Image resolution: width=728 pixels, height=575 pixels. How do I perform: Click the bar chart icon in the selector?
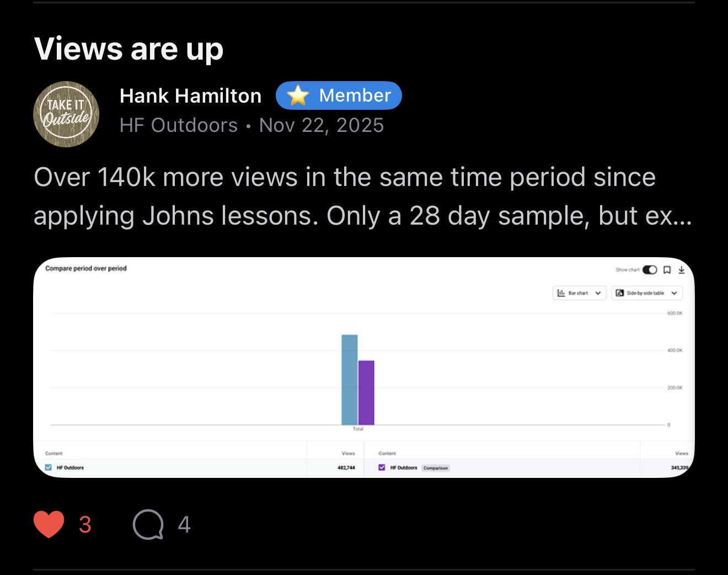(x=561, y=293)
